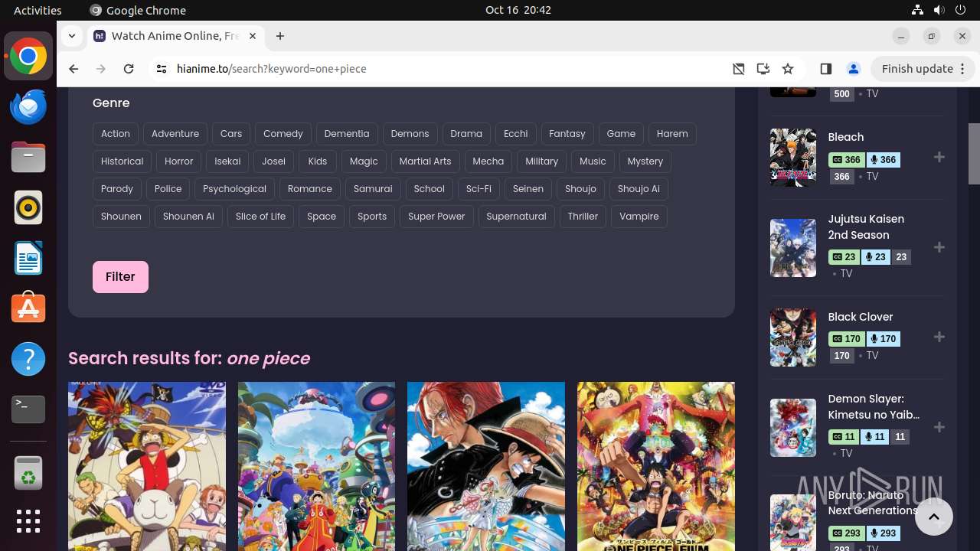Toggle the Comedy genre
The image size is (980, 551).
pos(283,134)
